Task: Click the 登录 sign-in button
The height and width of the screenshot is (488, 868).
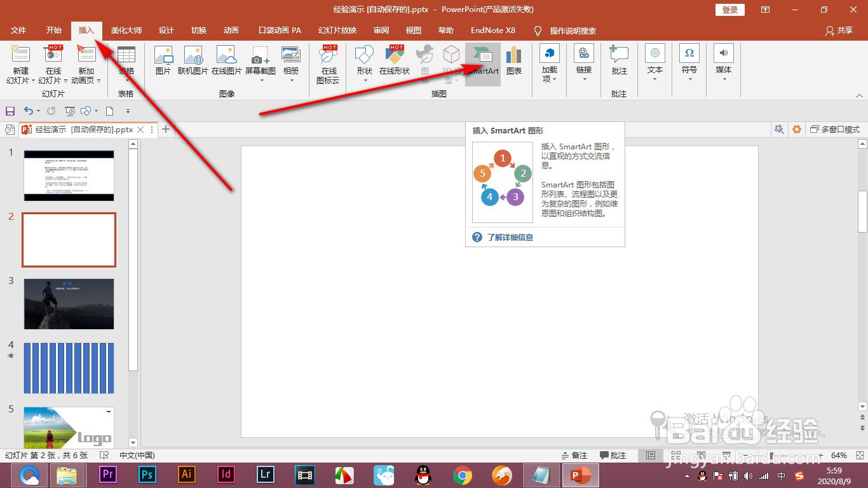Action: coord(729,10)
